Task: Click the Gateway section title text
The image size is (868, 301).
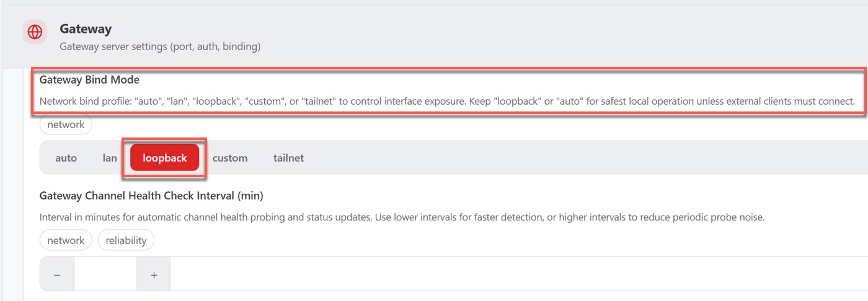Action: (x=86, y=29)
